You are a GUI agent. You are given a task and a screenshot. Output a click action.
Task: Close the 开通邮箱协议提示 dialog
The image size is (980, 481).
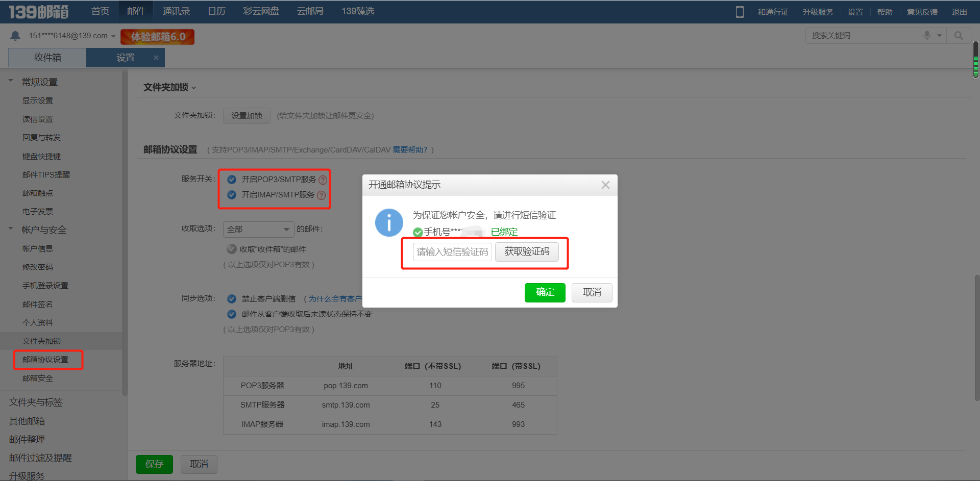(605, 185)
